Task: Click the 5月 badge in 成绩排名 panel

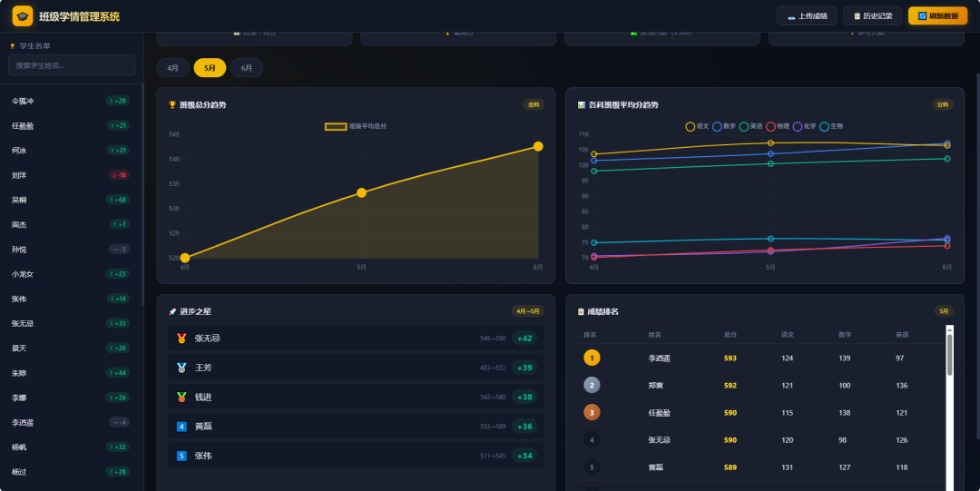Action: 944,311
